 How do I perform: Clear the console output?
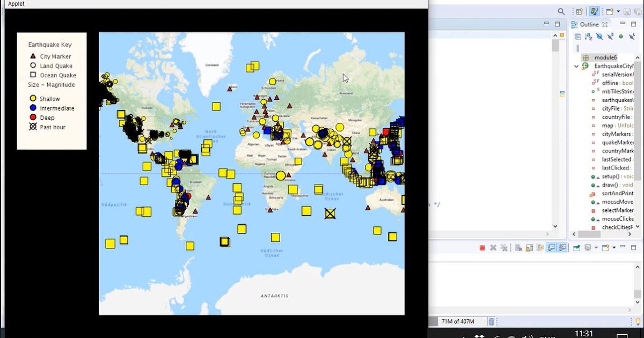click(x=518, y=248)
